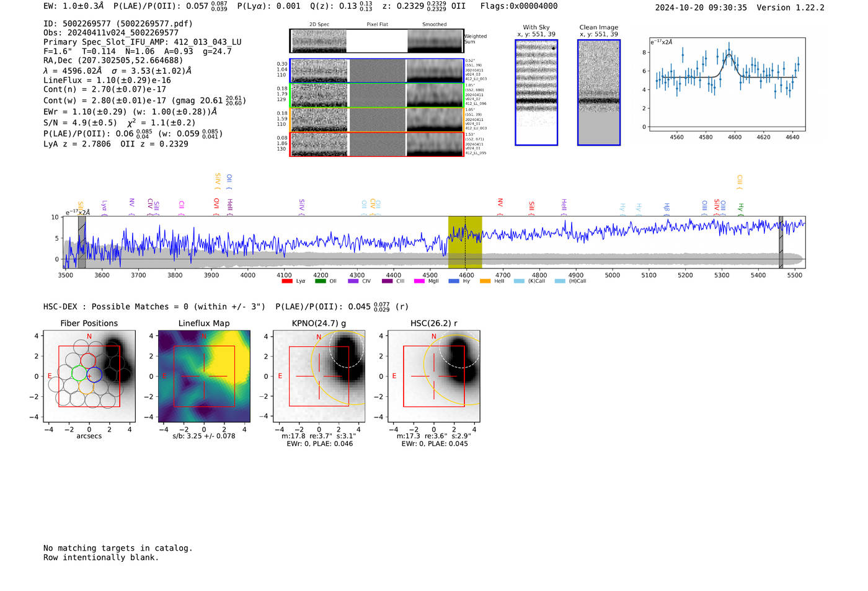Click the Primary Spec_Slot_IFU_AMP line
The width and height of the screenshot is (868, 591).
click(143, 42)
